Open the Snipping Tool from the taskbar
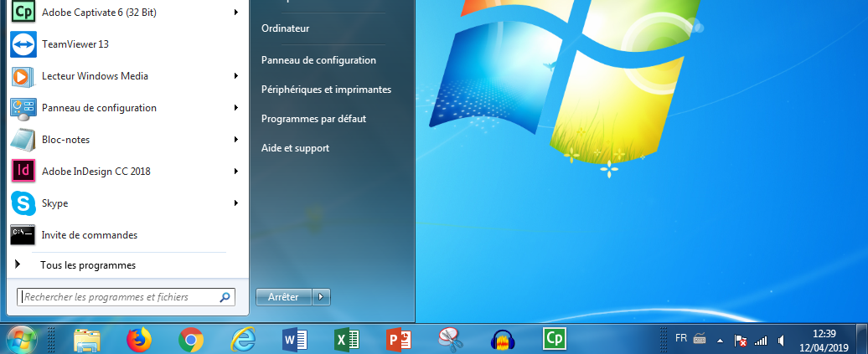868x354 pixels. click(x=451, y=340)
